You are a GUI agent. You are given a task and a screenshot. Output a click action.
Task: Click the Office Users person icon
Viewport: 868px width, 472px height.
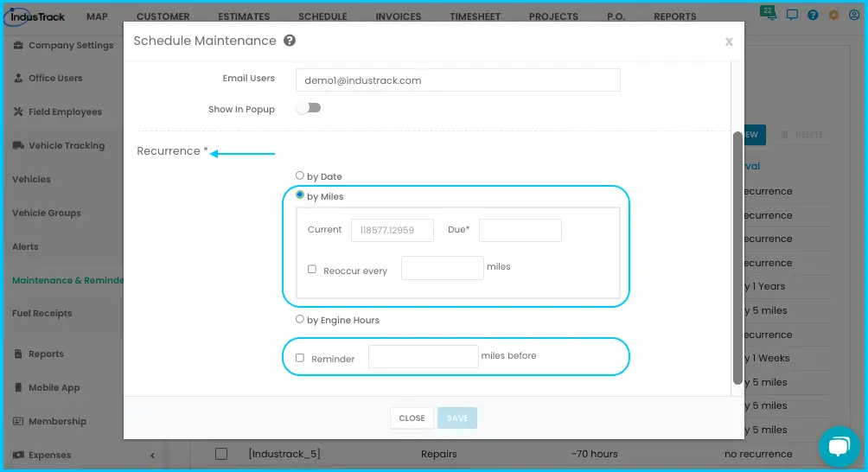(18, 78)
